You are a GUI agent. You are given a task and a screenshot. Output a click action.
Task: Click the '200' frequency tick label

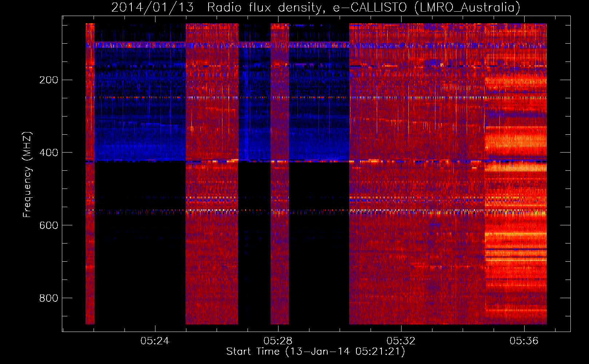pyautogui.click(x=48, y=80)
